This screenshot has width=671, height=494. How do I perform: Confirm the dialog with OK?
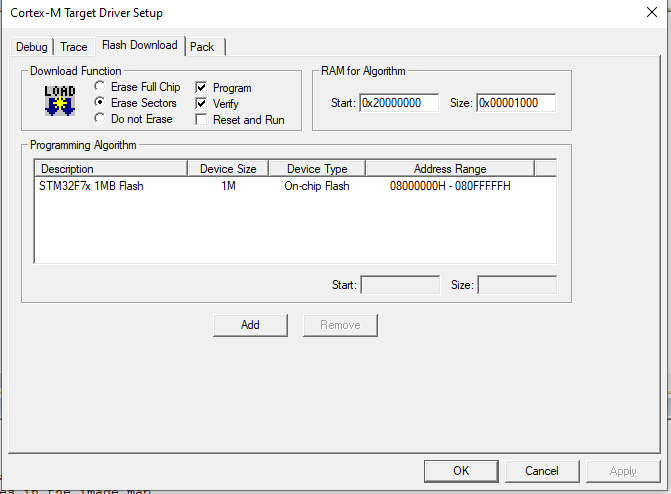coord(461,471)
